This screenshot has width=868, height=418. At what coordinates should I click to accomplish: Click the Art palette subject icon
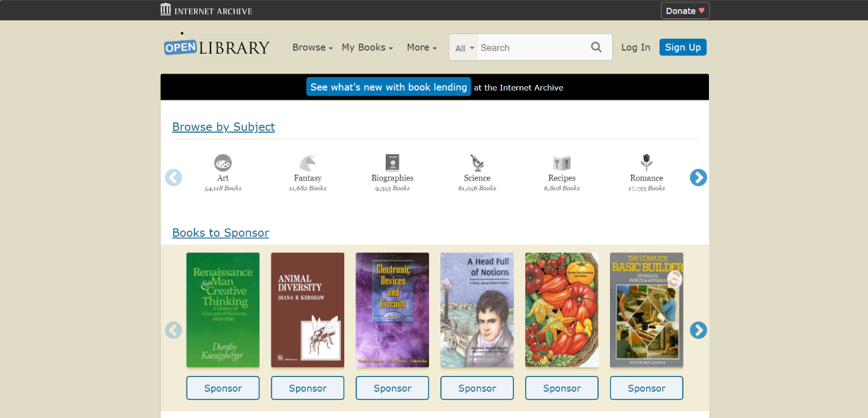[x=223, y=163]
